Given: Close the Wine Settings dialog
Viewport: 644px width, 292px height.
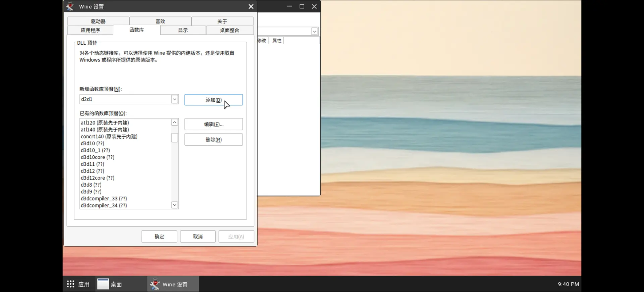Looking at the screenshot, I should pyautogui.click(x=251, y=6).
